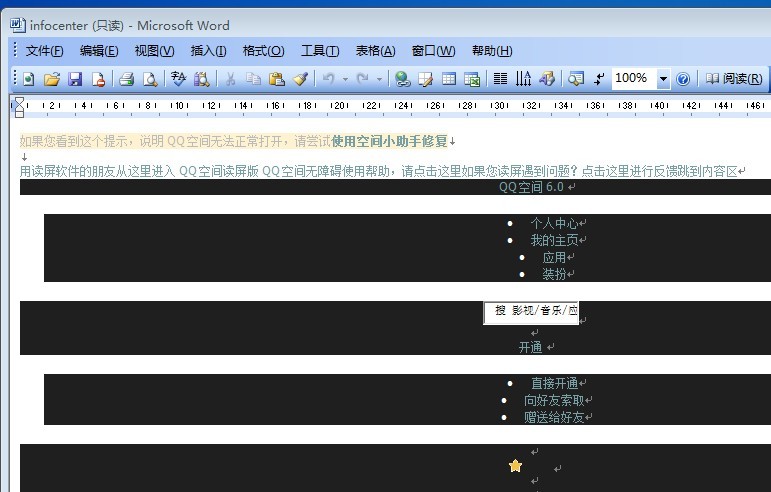Viewport: 771px width, 492px height.
Task: Toggle the Document Map icon
Action: (x=575, y=79)
